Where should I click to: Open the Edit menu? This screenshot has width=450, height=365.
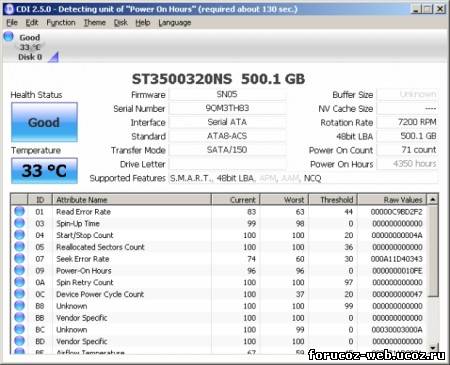point(32,23)
